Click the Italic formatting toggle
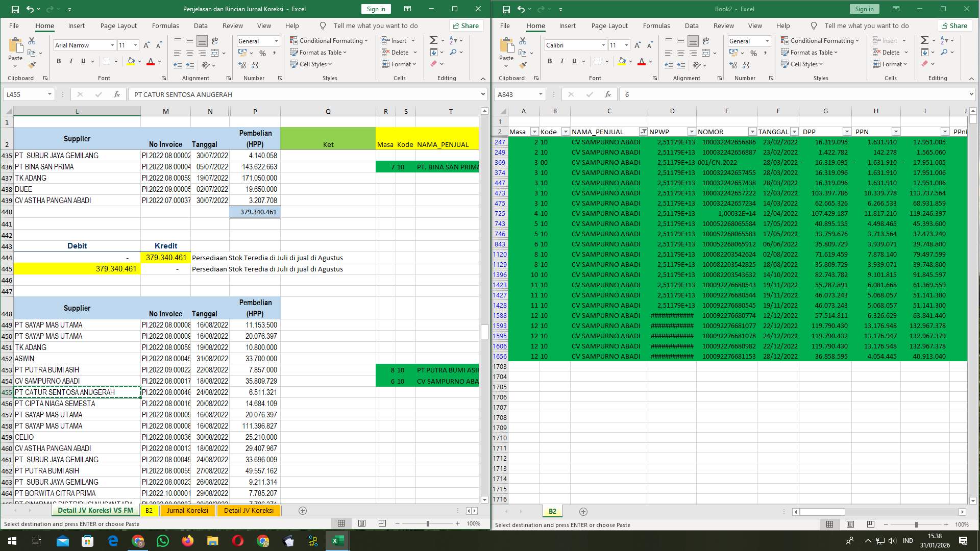This screenshot has width=980, height=551. click(x=71, y=61)
